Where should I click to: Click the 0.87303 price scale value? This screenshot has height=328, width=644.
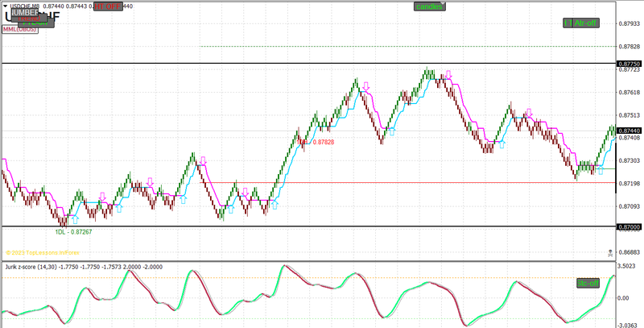[x=630, y=160]
